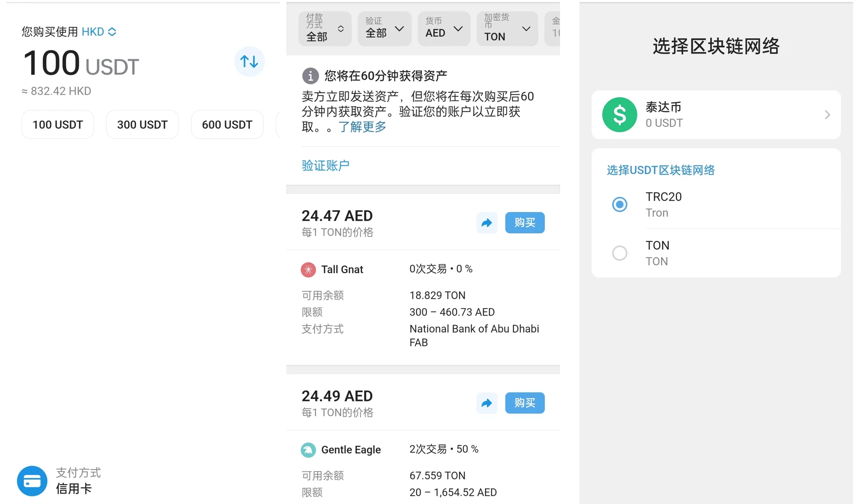The height and width of the screenshot is (504, 859).
Task: Click the 了解更多 link
Action: [x=362, y=127]
